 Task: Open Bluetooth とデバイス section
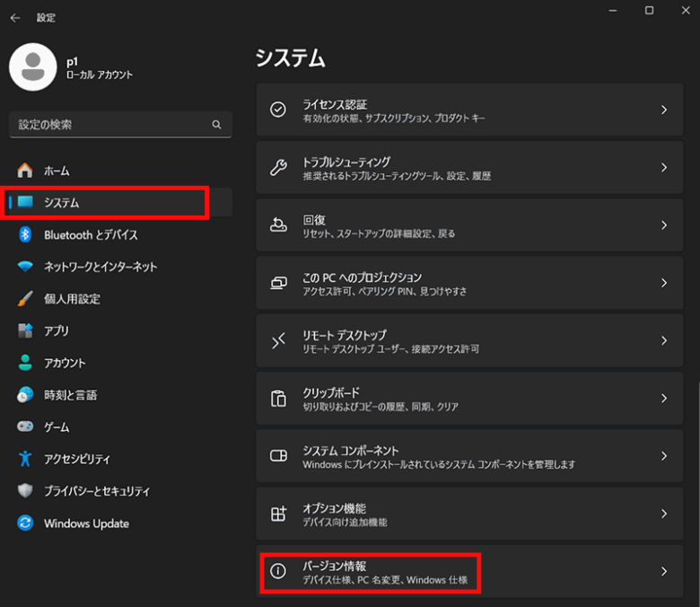(120, 234)
